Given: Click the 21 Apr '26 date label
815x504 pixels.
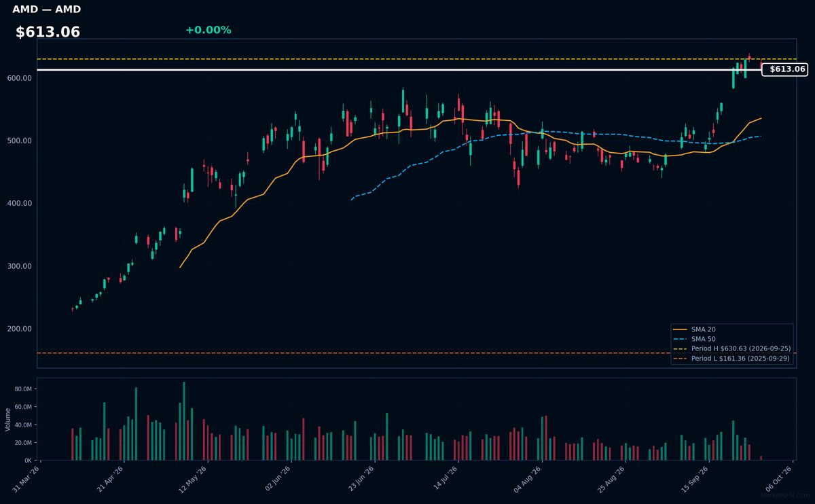Looking at the screenshot, I should pyautogui.click(x=111, y=478).
